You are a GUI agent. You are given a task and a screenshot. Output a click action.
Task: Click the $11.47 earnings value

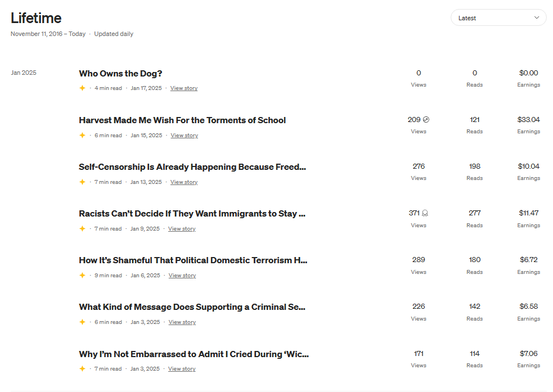528,213
